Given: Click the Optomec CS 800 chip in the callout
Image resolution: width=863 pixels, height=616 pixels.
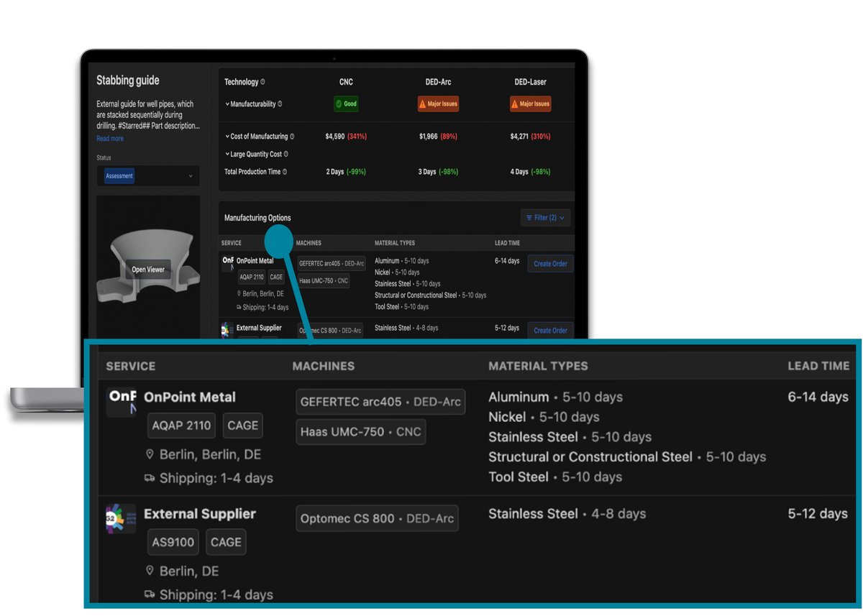Looking at the screenshot, I should [x=377, y=518].
